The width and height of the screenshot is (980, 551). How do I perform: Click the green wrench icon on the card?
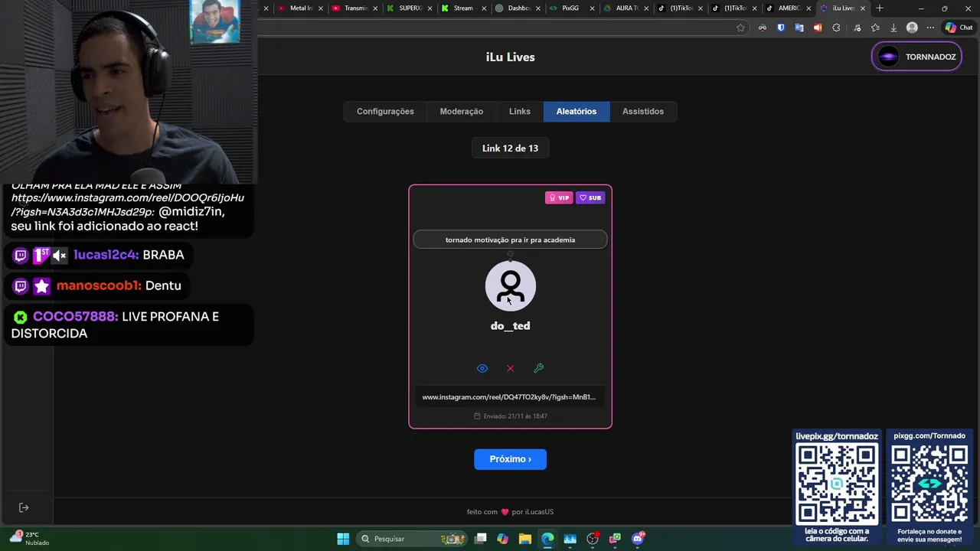point(539,368)
